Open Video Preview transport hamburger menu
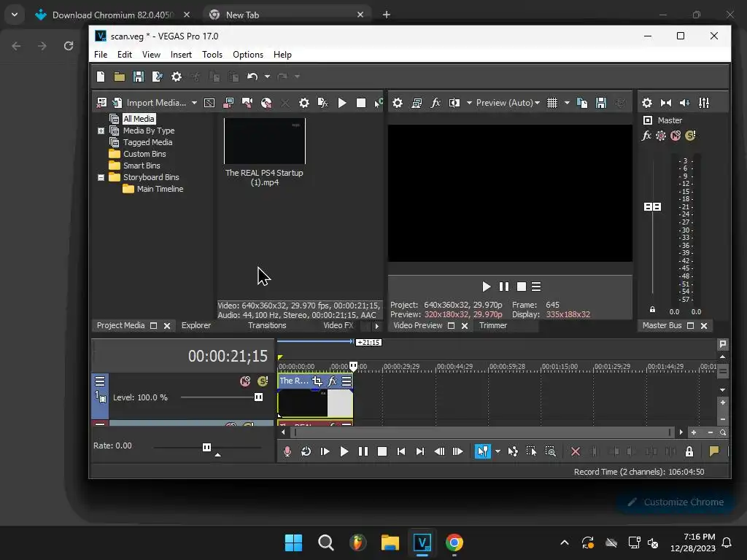 (x=536, y=287)
